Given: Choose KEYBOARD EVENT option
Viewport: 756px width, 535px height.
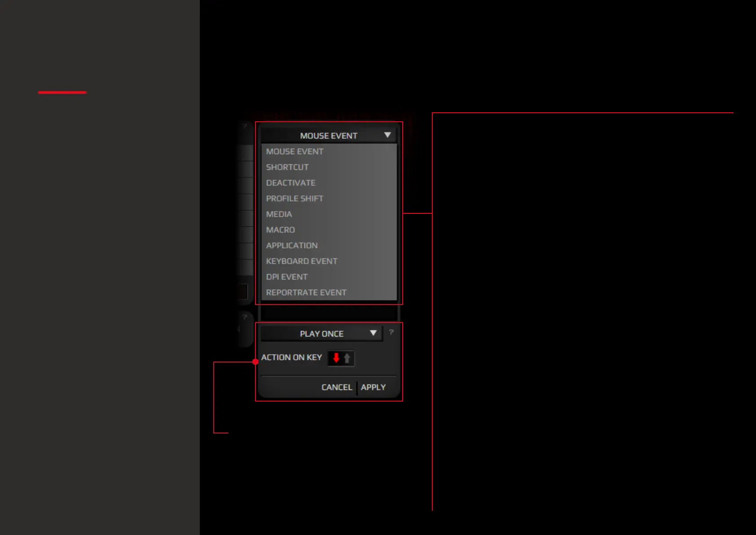Looking at the screenshot, I should click(x=329, y=261).
